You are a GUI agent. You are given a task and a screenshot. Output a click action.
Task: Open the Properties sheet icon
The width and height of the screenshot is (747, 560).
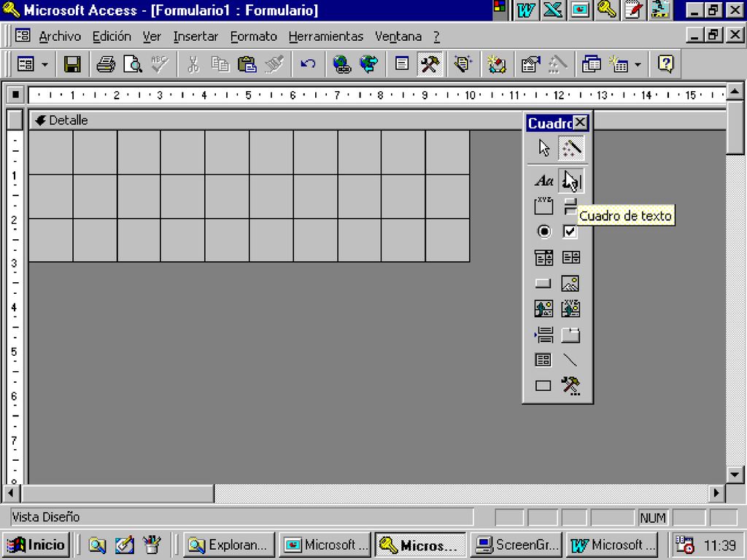click(530, 64)
